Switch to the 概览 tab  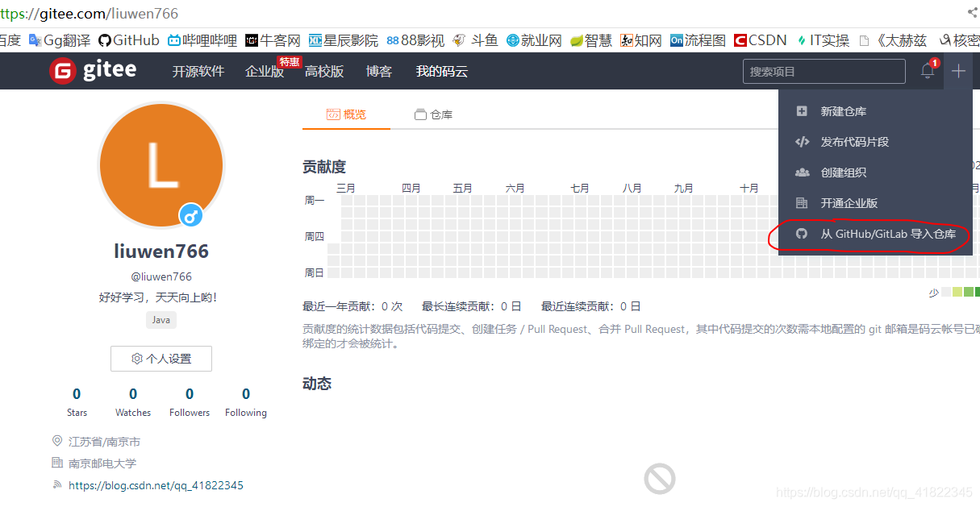point(346,114)
